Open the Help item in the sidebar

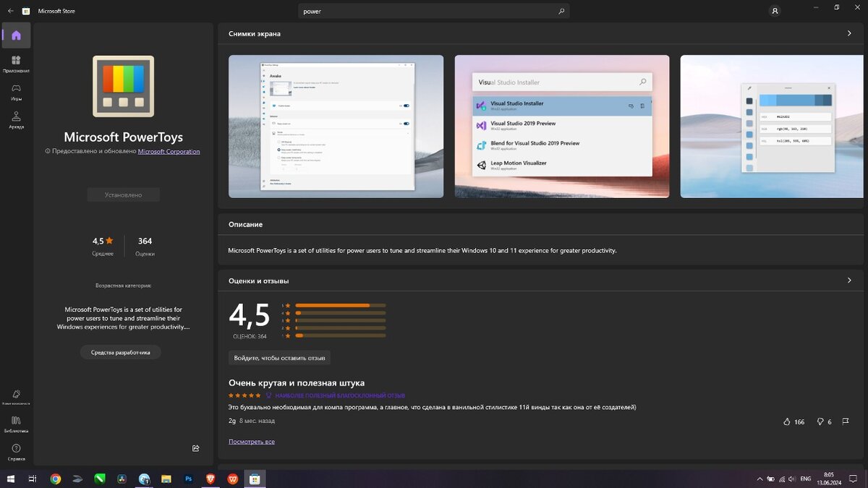click(x=17, y=453)
